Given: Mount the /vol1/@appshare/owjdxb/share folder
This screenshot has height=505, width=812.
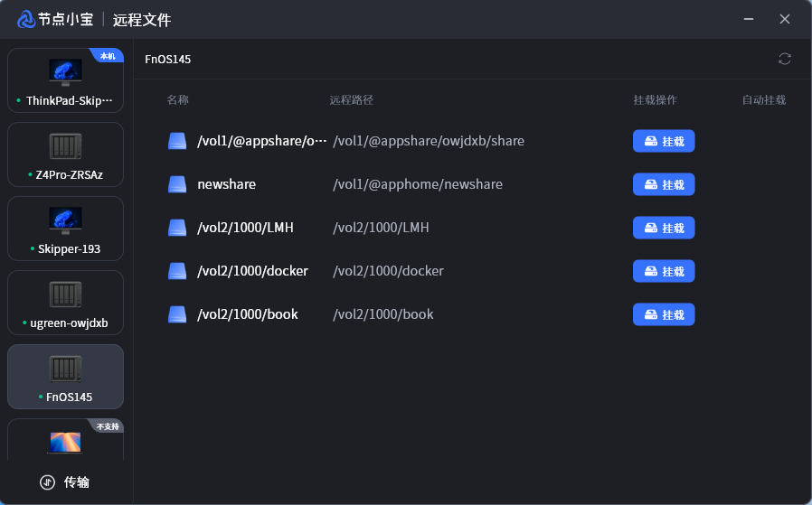Looking at the screenshot, I should pyautogui.click(x=663, y=141).
